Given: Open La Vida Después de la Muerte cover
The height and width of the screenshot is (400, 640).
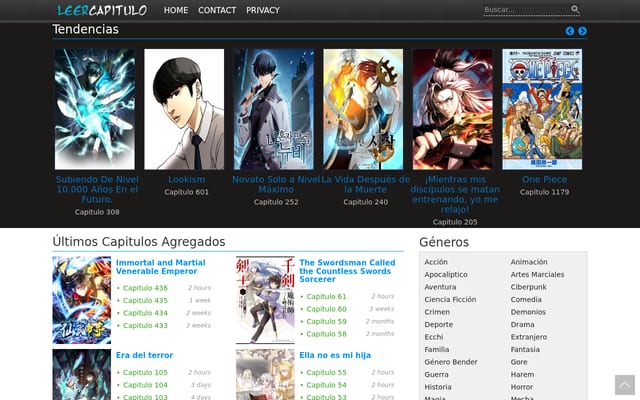Looking at the screenshot, I should pos(363,109).
